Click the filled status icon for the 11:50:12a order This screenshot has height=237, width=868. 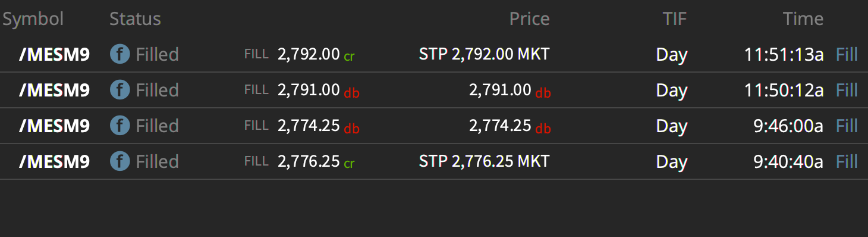click(119, 91)
